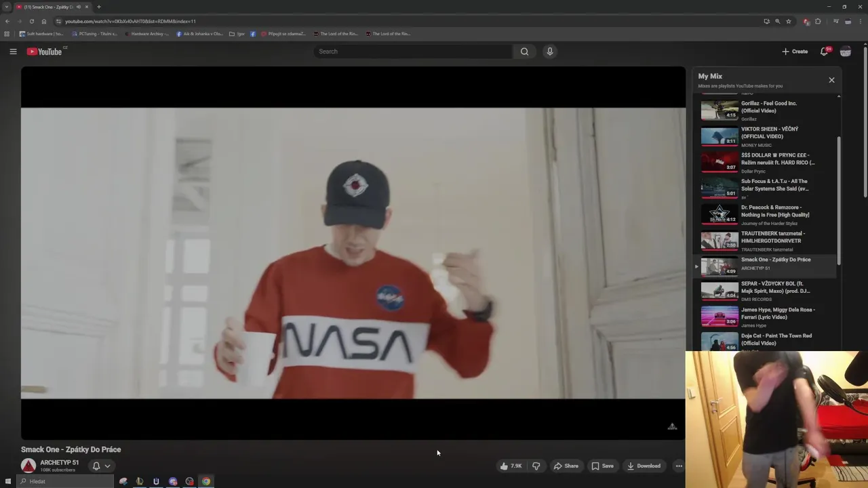
Task: Select current Smack One - Zpátky Do Práce item
Action: 766,266
